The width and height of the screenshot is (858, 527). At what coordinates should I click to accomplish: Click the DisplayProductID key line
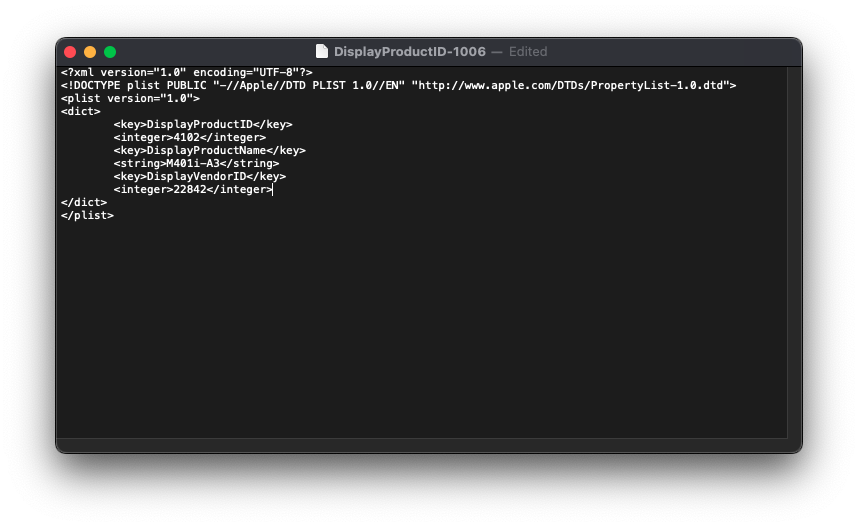coord(203,124)
